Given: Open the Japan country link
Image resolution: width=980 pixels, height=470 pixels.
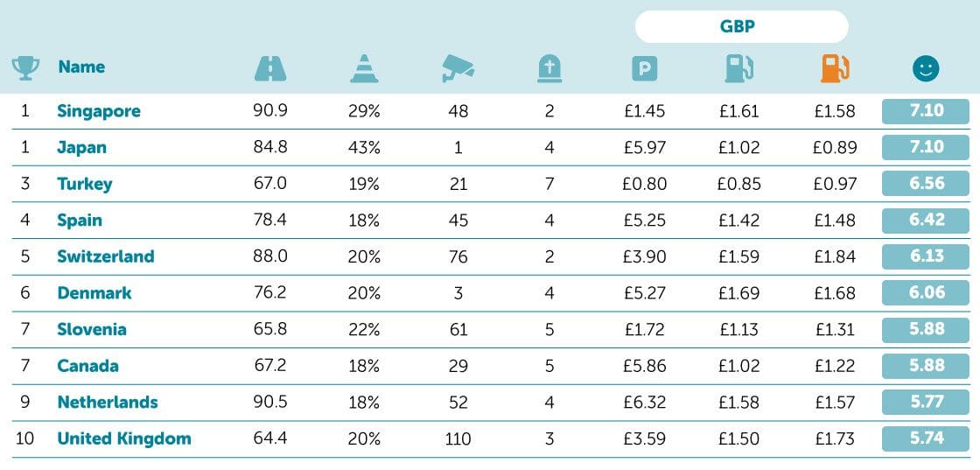Looking at the screenshot, I should [82, 148].
